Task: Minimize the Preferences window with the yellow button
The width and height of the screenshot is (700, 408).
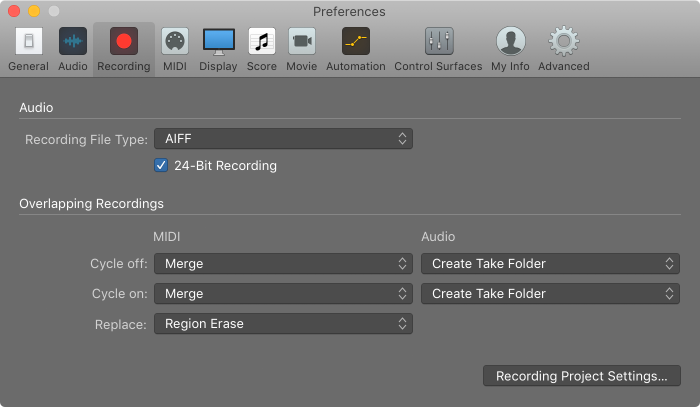Action: pyautogui.click(x=34, y=11)
